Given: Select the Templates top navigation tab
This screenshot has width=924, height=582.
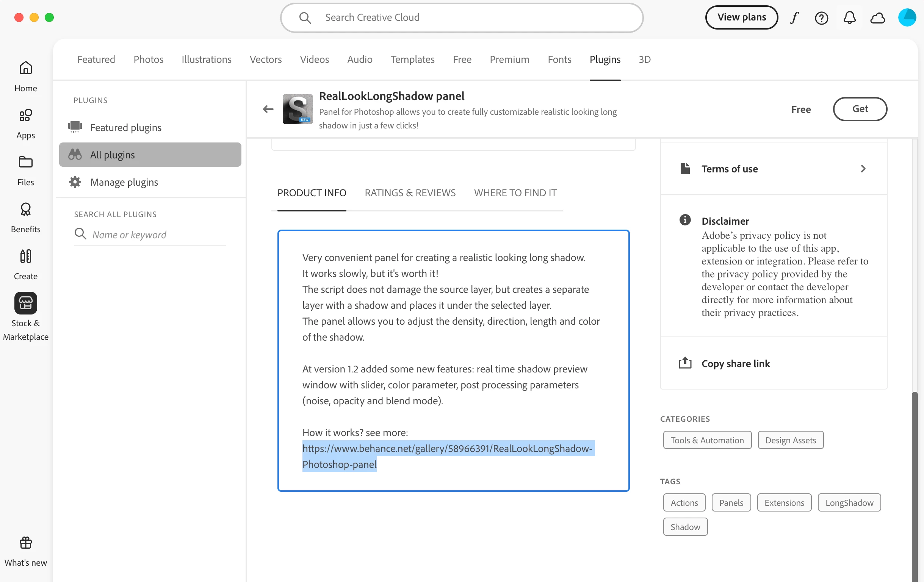Looking at the screenshot, I should click(412, 59).
